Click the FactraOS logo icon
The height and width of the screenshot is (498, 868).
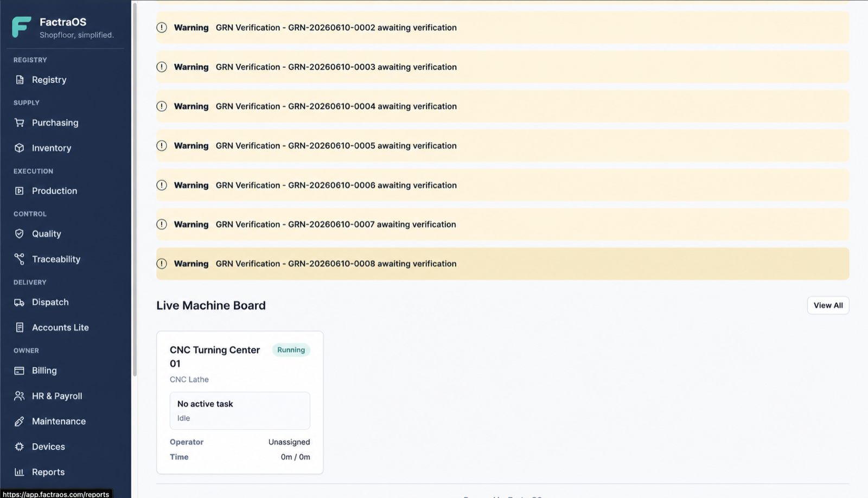tap(22, 27)
